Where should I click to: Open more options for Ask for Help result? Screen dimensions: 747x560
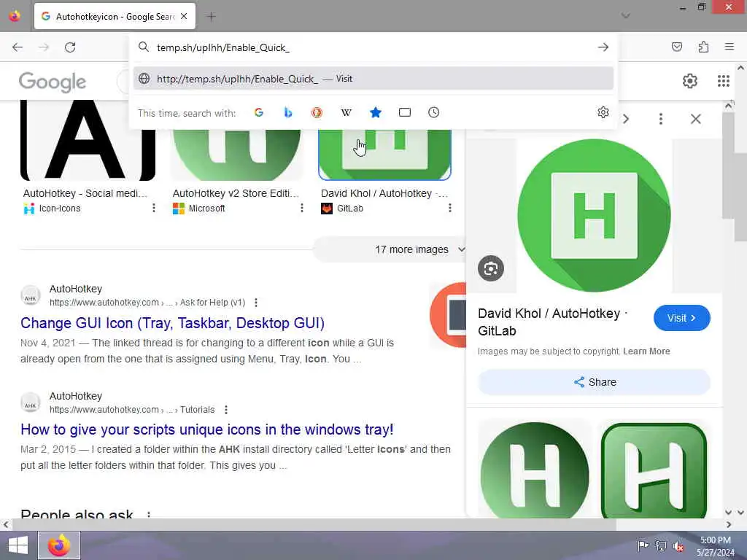[x=256, y=303]
